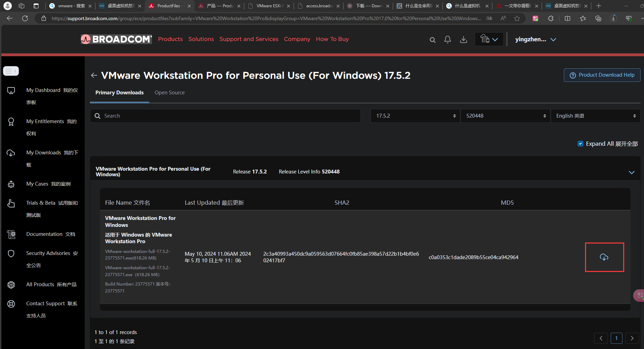This screenshot has height=349, width=644.
Task: Open the header download tray icon
Action: (x=463, y=40)
